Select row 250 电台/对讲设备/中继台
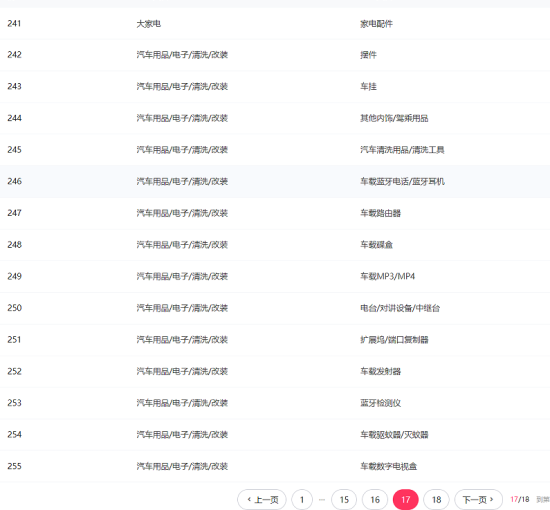The height and width of the screenshot is (510, 550). (275, 308)
